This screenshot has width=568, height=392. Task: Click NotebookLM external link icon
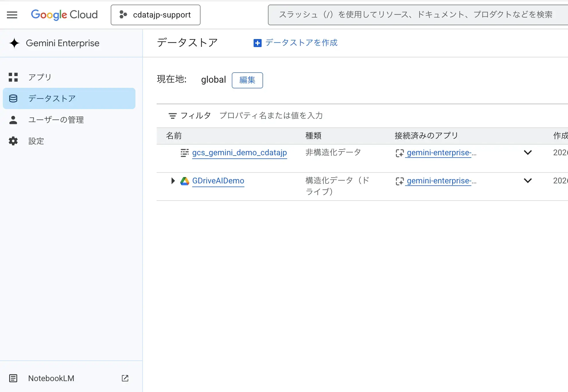tap(125, 378)
